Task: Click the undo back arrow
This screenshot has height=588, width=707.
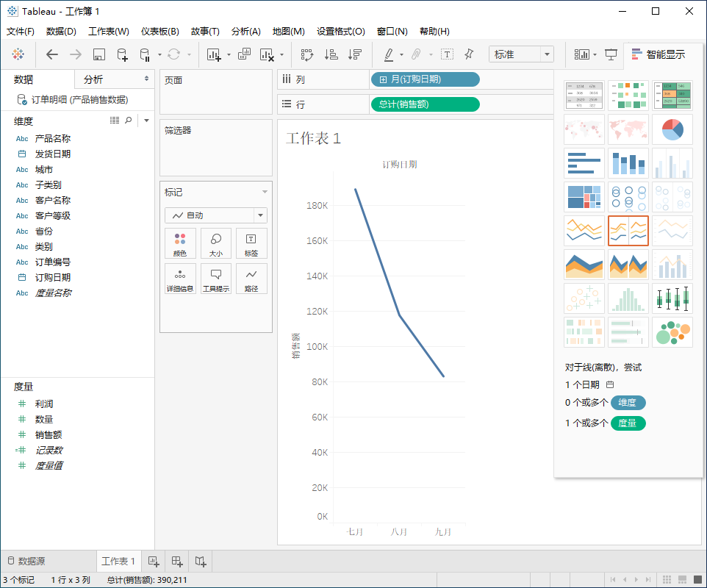Action: [x=52, y=54]
